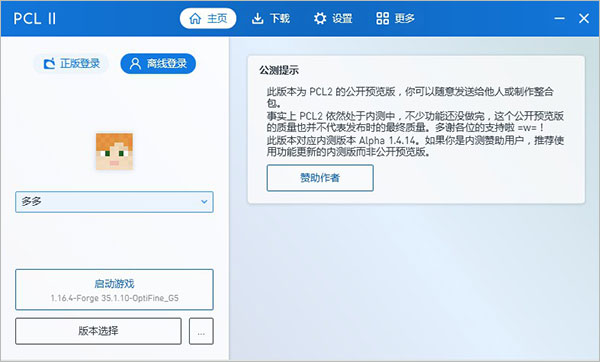This screenshot has width=600, height=362.
Task: Launch game with 启动游戏 button
Action: (x=114, y=290)
